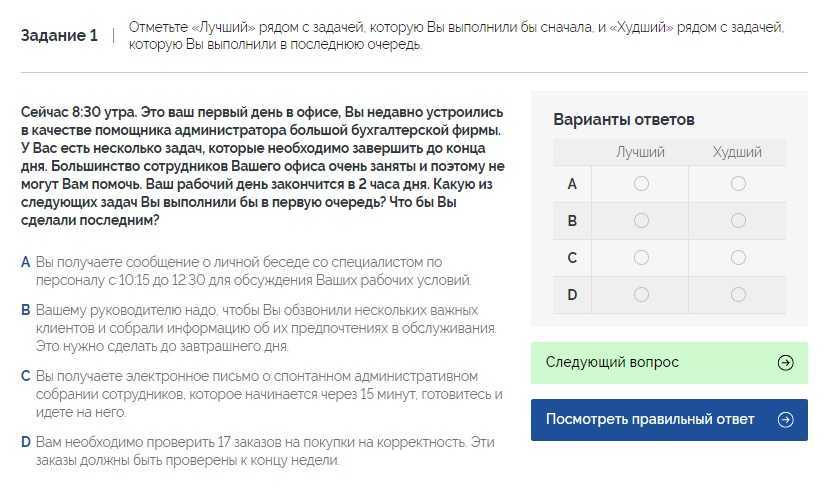Click the Худший column header
Viewport: 827px width, 500px height.
[x=738, y=152]
